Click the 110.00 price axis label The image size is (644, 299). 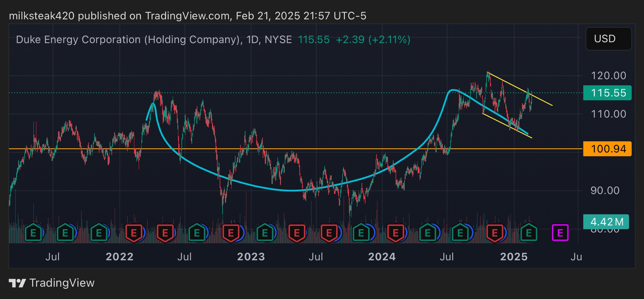tap(608, 114)
